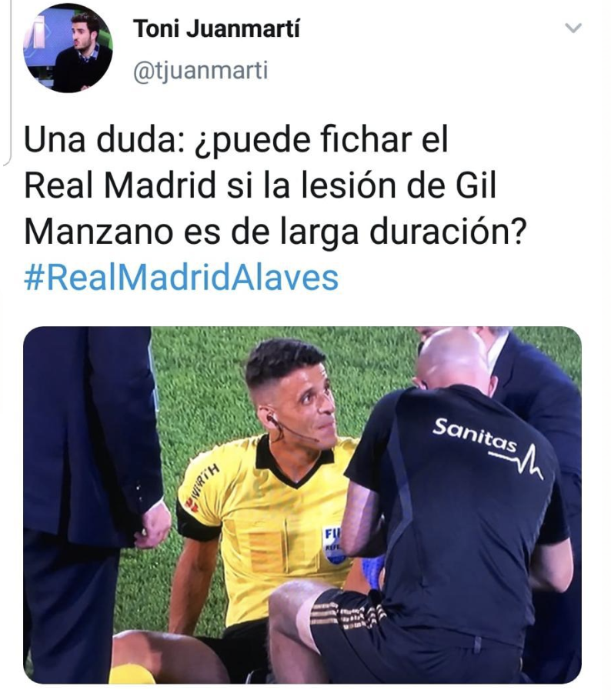
Task: Click the words 'Real Madrid' in tweet
Action: click(x=120, y=185)
